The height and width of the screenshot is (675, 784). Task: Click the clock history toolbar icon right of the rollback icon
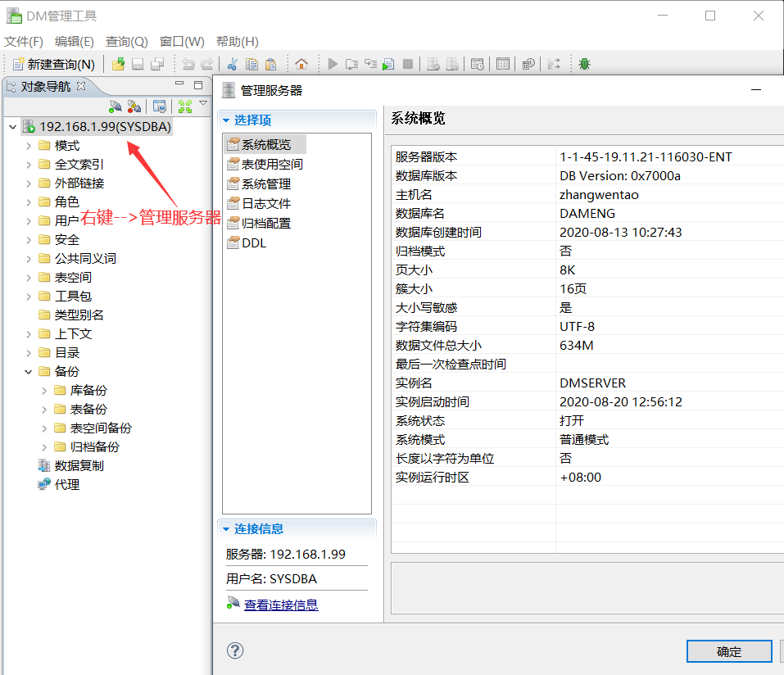pos(478,64)
